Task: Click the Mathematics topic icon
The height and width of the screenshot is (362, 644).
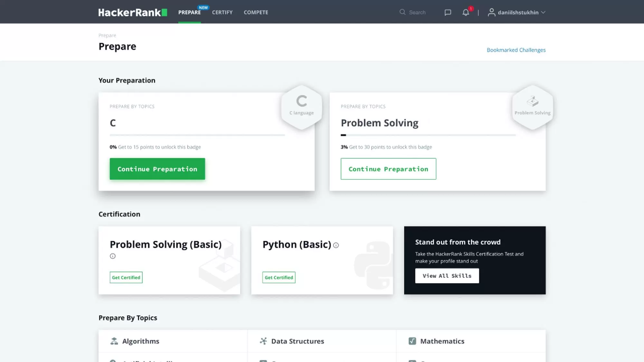Action: click(x=412, y=341)
